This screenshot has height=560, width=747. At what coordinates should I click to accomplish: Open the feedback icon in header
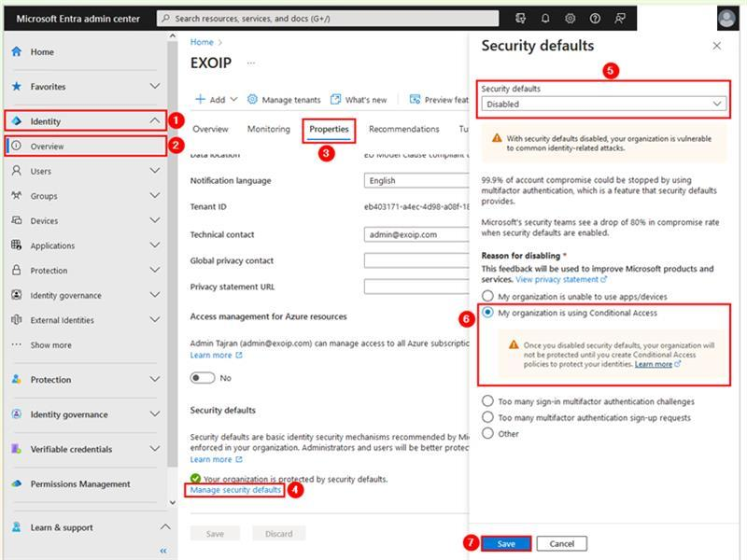[620, 19]
